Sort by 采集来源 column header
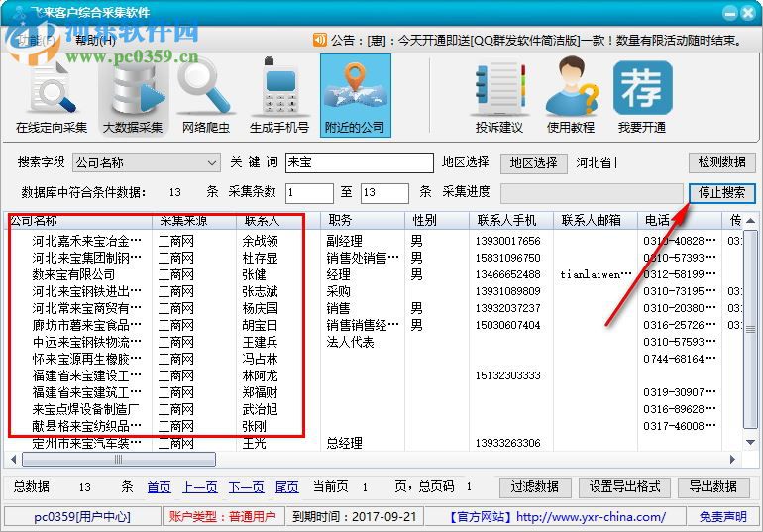 point(194,220)
